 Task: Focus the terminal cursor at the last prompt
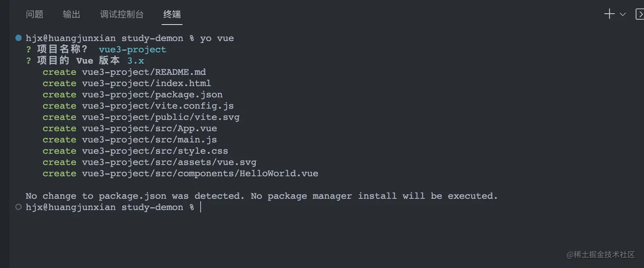tap(201, 207)
